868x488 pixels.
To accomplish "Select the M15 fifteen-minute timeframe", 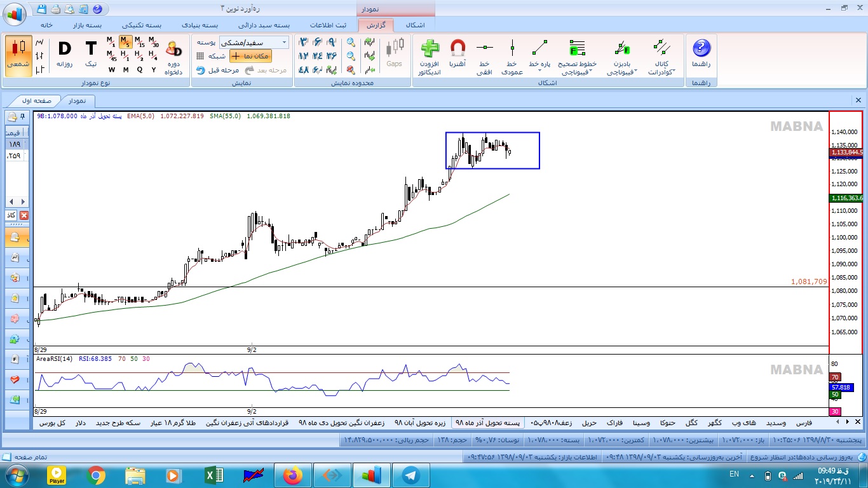I will (140, 42).
